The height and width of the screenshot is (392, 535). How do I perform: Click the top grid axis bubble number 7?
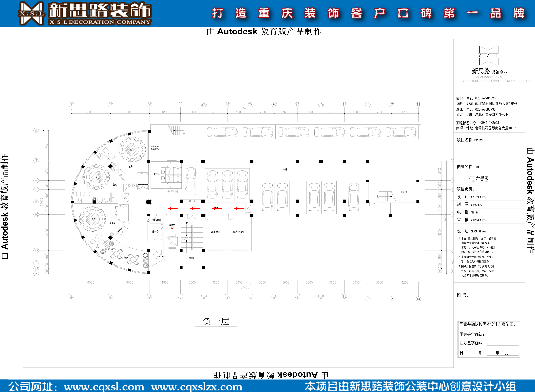[251, 105]
